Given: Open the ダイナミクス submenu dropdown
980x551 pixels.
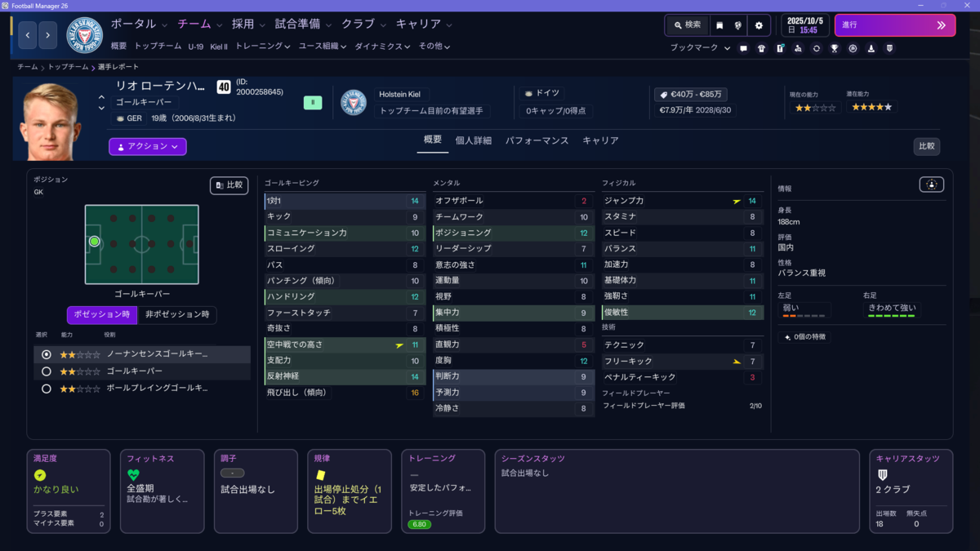Looking at the screenshot, I should (383, 47).
